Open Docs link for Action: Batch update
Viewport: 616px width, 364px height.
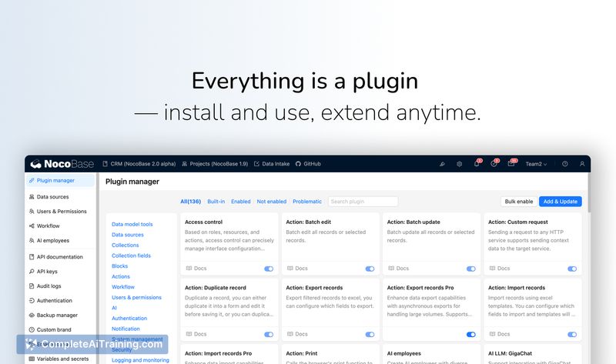pyautogui.click(x=398, y=268)
